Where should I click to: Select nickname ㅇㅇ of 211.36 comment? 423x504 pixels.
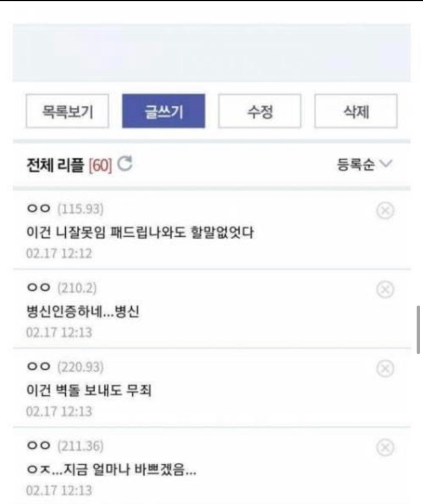coord(39,445)
